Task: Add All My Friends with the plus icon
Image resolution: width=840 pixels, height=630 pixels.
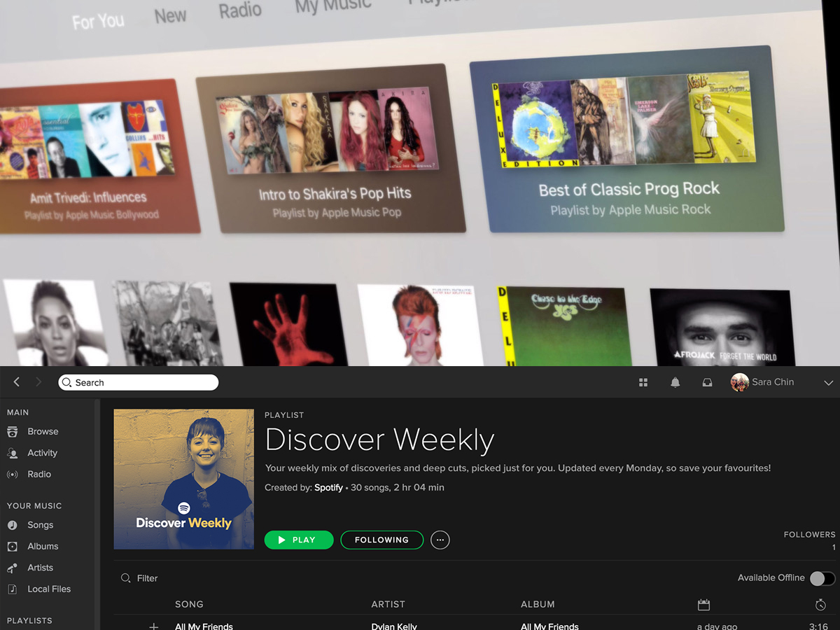Action: click(x=154, y=626)
